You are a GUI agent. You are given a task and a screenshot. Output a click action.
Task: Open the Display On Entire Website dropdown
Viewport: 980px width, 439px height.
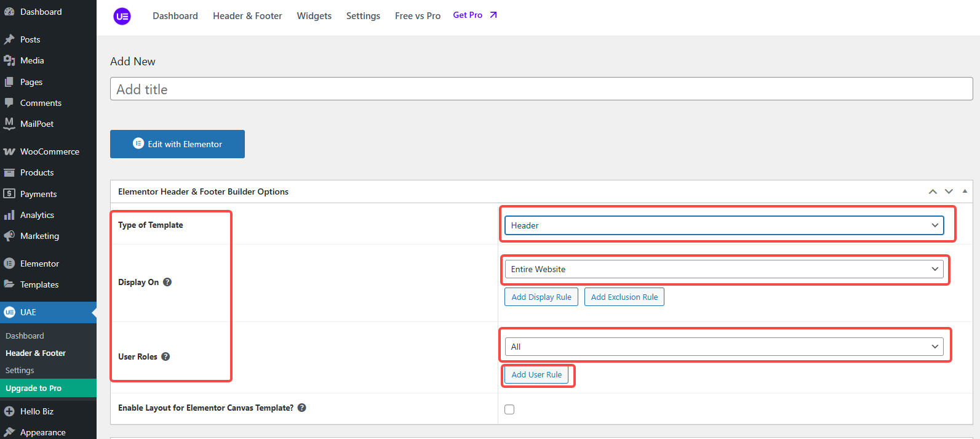tap(723, 269)
